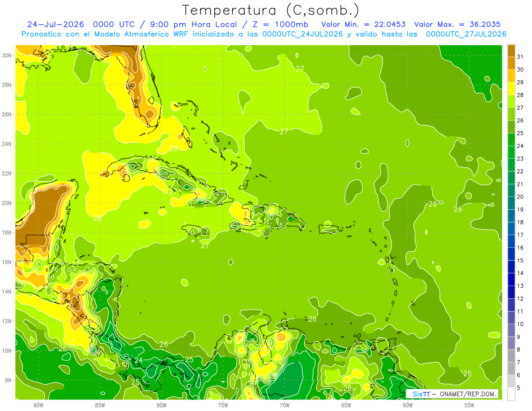Image resolution: width=532 pixels, height=411 pixels.
Task: Click the 12N latitude axis label
Action: 7,321
